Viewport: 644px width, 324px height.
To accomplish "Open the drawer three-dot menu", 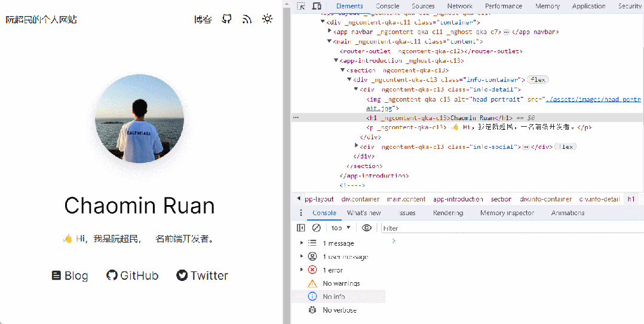I will coord(300,213).
